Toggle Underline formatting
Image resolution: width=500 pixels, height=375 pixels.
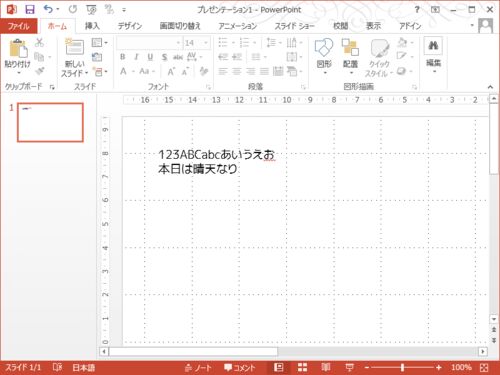coord(150,57)
